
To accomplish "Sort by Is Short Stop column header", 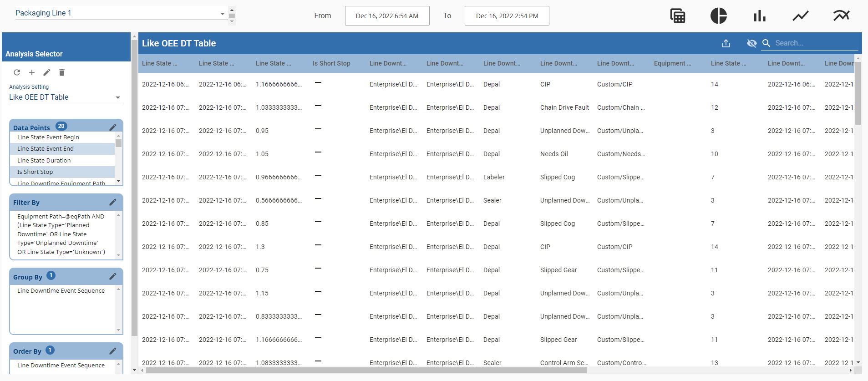I will click(x=331, y=63).
